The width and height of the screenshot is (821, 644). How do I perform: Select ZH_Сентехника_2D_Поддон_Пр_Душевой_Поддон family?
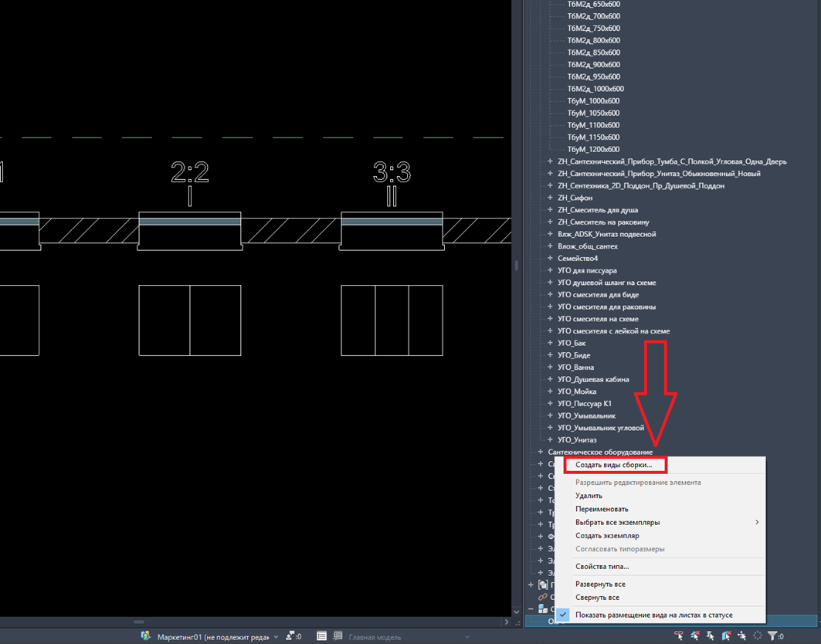(x=641, y=186)
